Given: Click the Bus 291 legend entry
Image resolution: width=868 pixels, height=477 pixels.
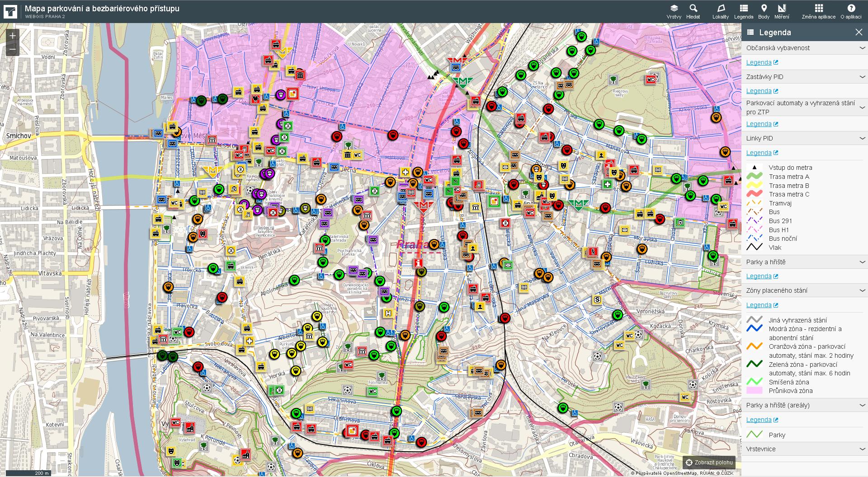Looking at the screenshot, I should tap(780, 221).
